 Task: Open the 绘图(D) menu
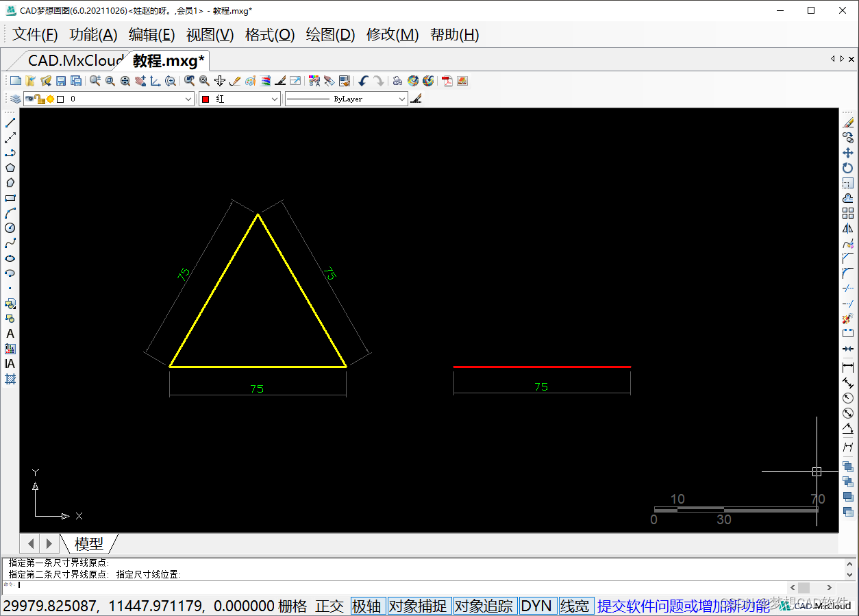330,35
